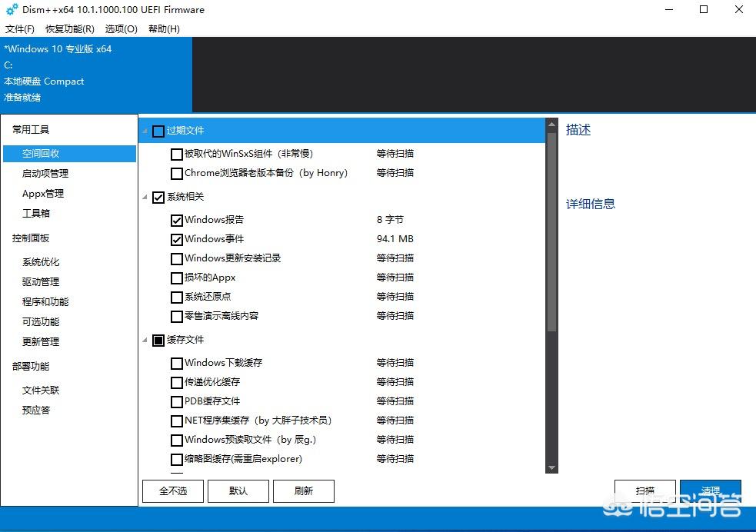Click the 清理 button
This screenshot has width=756, height=532.
711,491
